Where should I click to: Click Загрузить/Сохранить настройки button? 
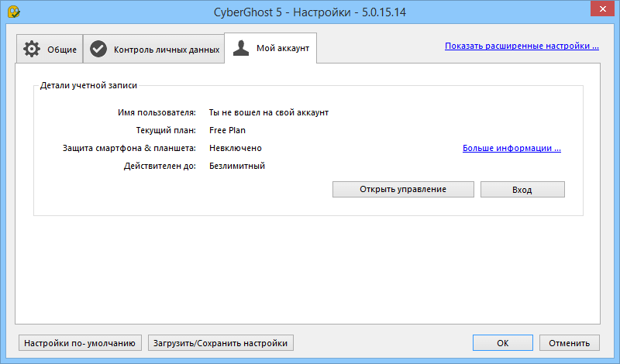(x=221, y=342)
